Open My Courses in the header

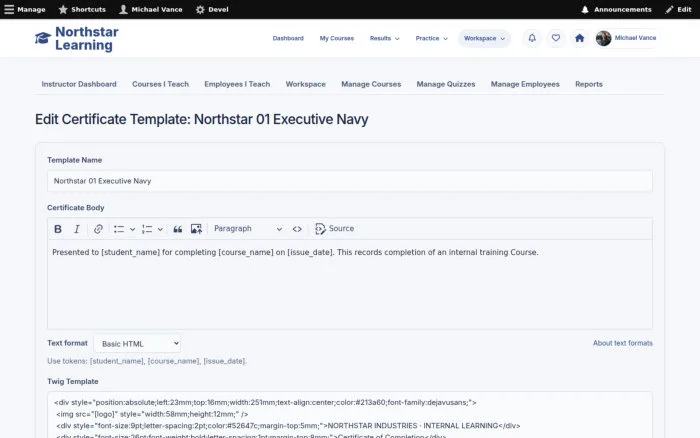pos(337,38)
